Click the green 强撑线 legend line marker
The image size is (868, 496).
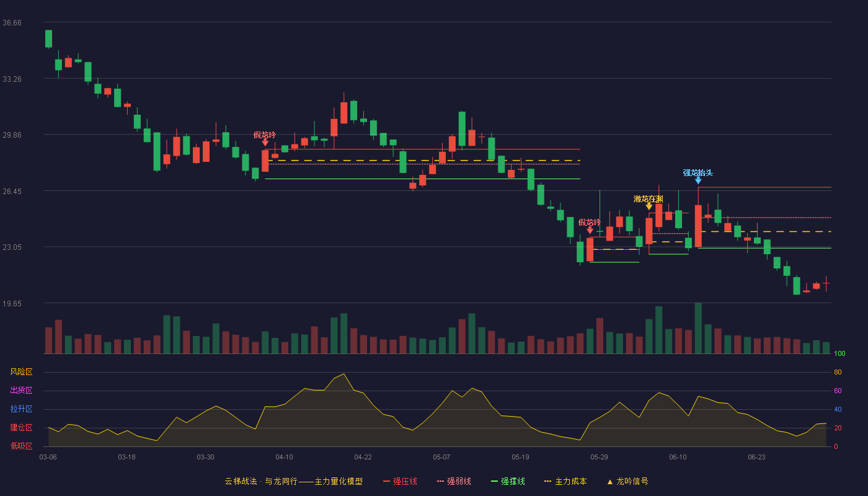(x=494, y=482)
